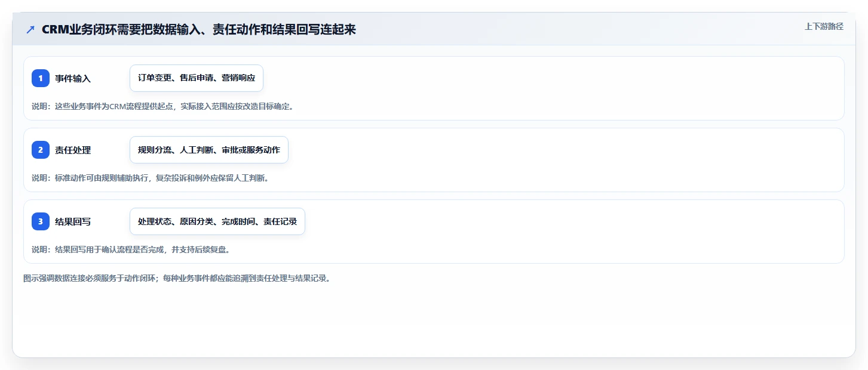This screenshot has height=370, width=868.
Task: Select the 订单变更、售后申请、营销响应 chip
Action: pos(197,78)
